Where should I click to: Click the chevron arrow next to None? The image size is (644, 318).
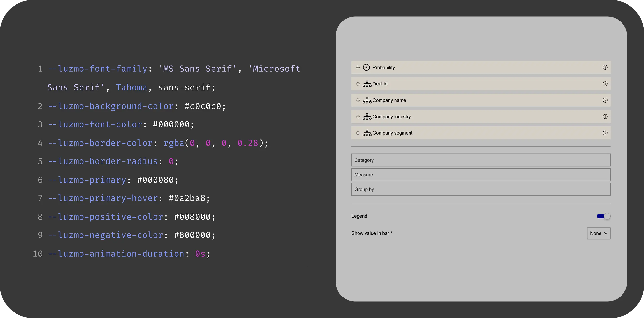[606, 233]
